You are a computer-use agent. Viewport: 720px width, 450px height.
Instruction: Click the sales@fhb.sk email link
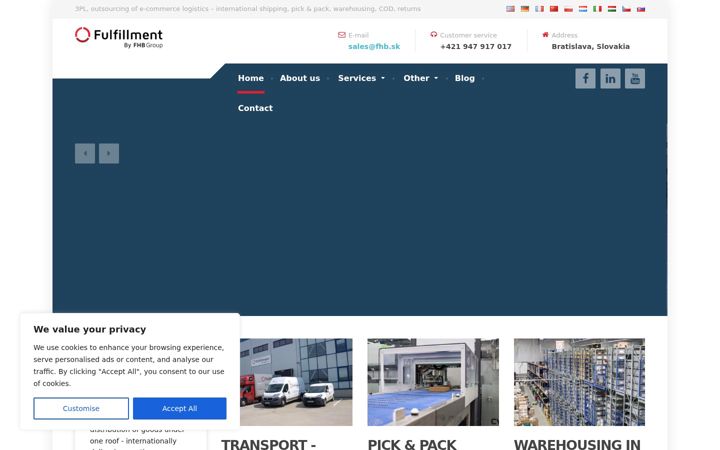click(374, 46)
